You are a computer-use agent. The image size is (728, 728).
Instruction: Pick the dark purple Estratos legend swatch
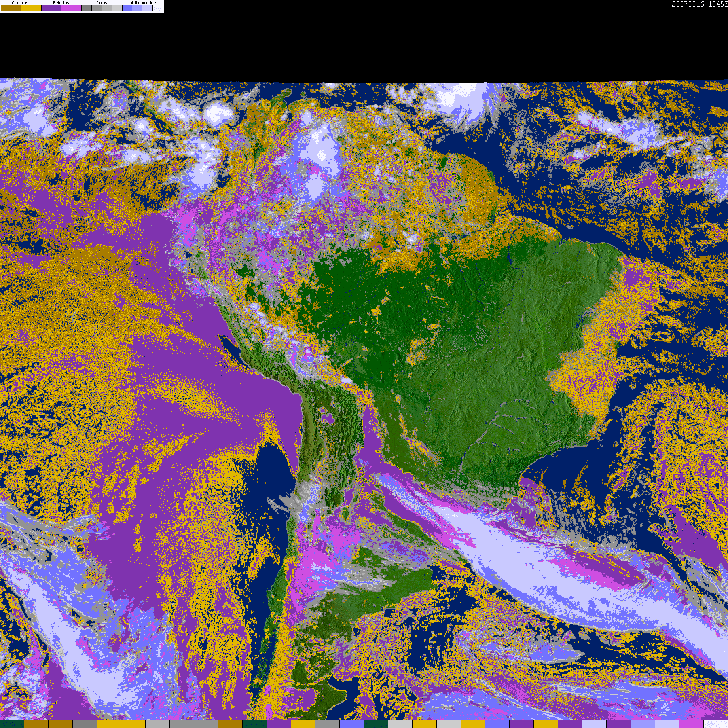(x=51, y=8)
